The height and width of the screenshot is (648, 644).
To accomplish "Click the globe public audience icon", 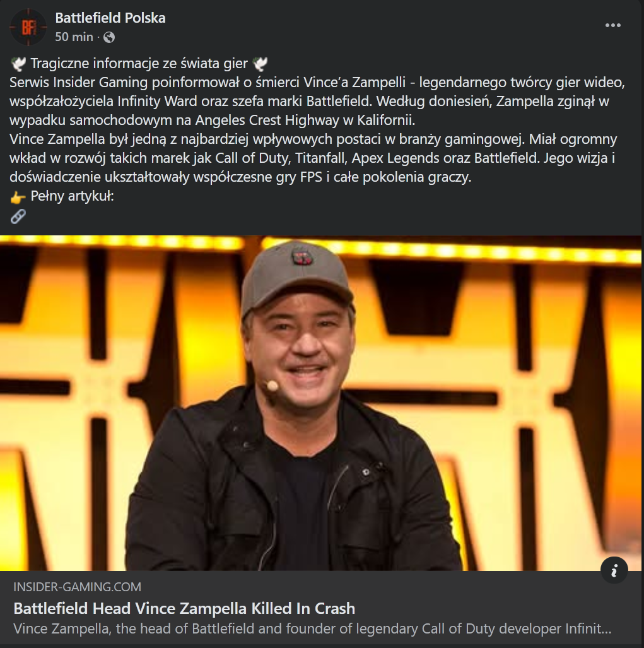I will 109,38.
